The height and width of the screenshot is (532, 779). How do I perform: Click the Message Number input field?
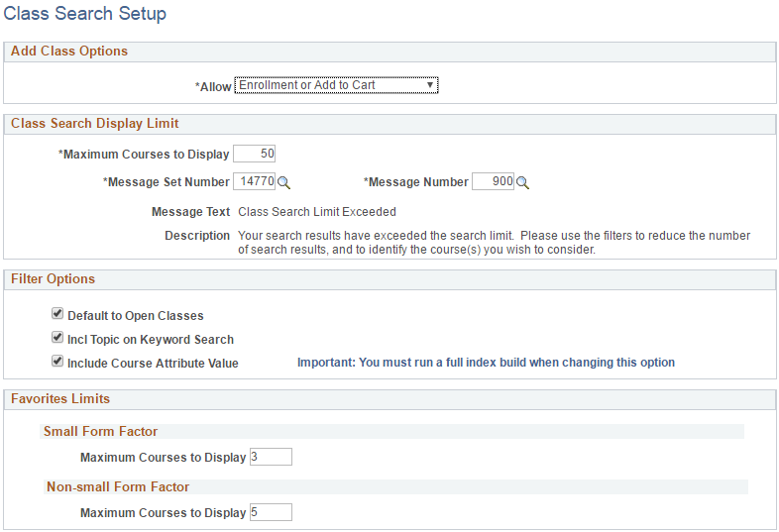click(x=493, y=181)
